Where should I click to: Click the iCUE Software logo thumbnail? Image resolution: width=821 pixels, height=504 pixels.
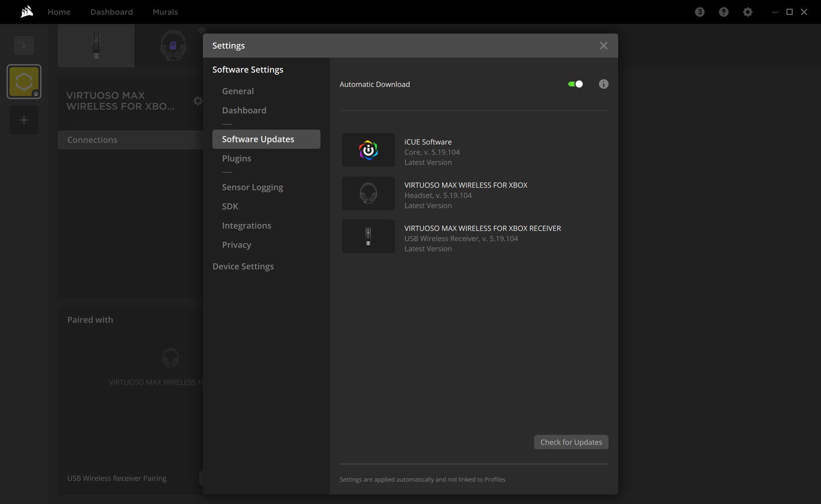(368, 150)
